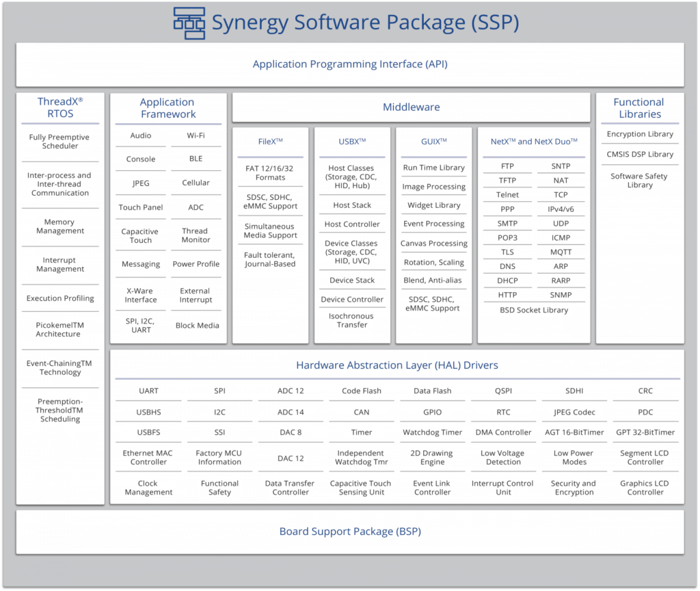Select the UART driver in HAL Drivers
Viewport: 700px width, 591px height.
(148, 391)
